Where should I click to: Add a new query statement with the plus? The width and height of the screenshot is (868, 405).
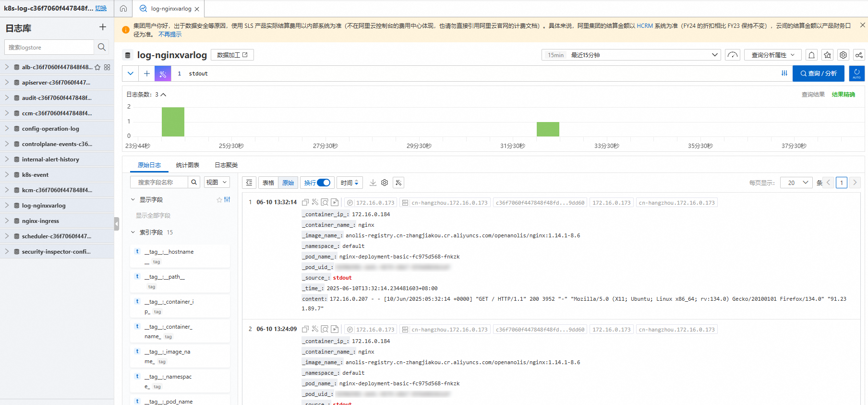point(147,74)
